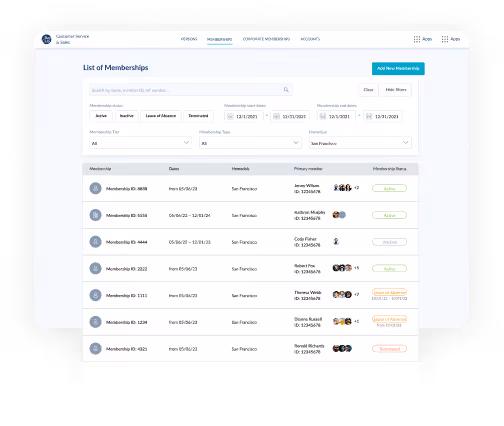This screenshot has width=504, height=426.
Task: Click Active badge of Robert Fox row
Action: pos(389,268)
